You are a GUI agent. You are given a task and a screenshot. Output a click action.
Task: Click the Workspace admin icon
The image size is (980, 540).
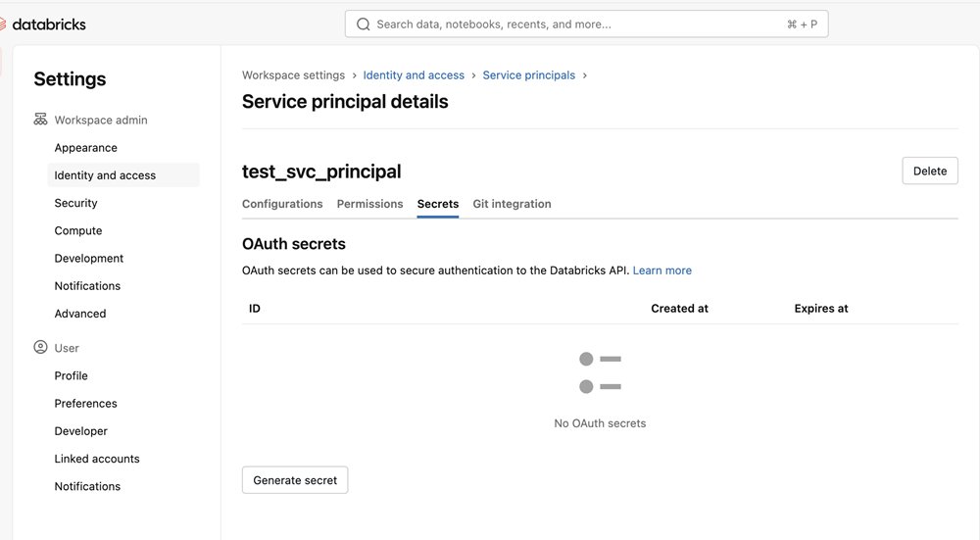tap(40, 120)
